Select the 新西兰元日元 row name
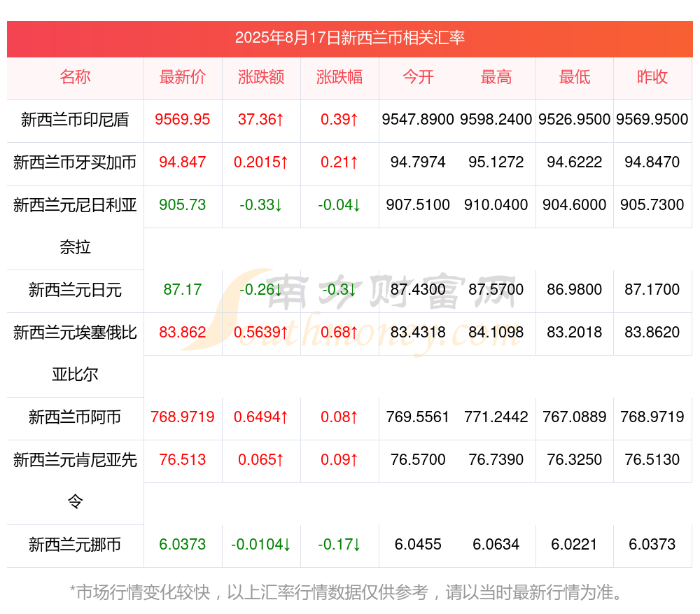Image resolution: width=700 pixels, height=614 pixels. [75, 290]
